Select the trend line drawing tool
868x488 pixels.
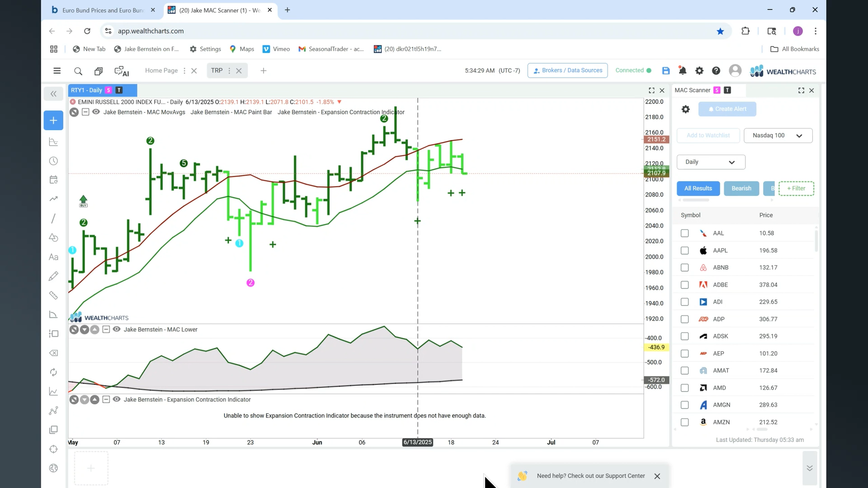[x=53, y=218]
